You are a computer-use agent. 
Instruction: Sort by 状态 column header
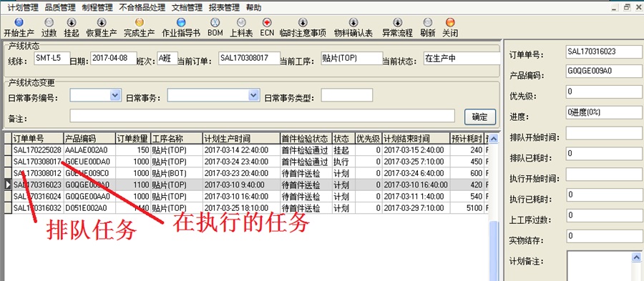coord(343,138)
